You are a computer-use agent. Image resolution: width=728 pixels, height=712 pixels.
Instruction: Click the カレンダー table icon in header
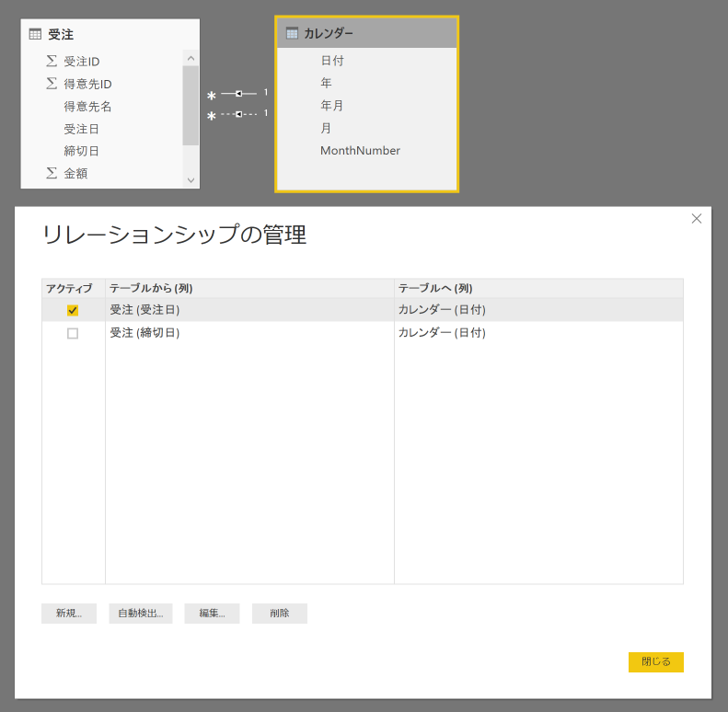coord(292,33)
